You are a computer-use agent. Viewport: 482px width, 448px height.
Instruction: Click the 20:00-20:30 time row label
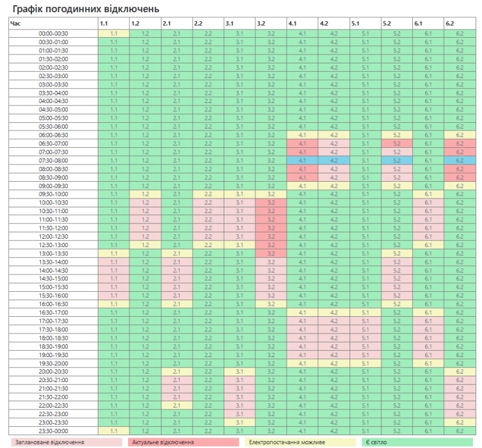pos(54,372)
